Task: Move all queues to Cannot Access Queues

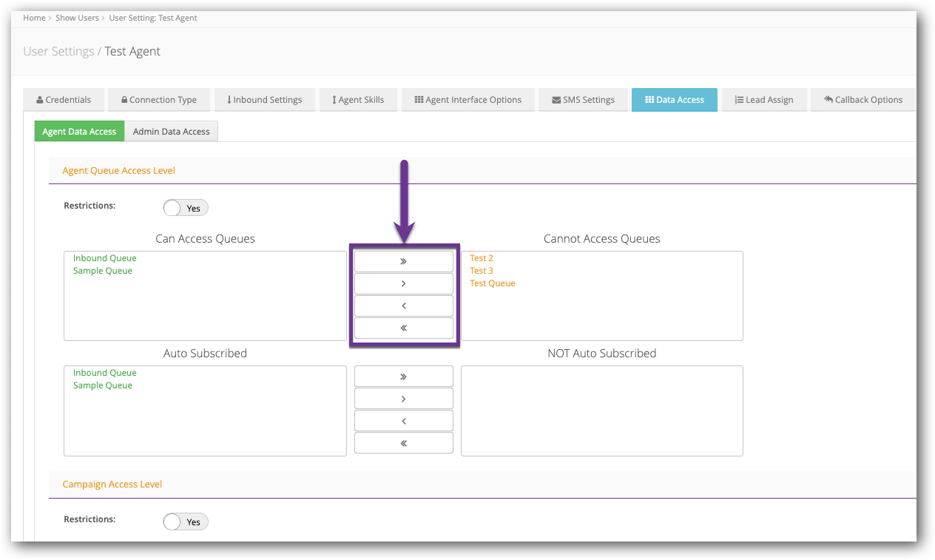Action: tap(403, 261)
